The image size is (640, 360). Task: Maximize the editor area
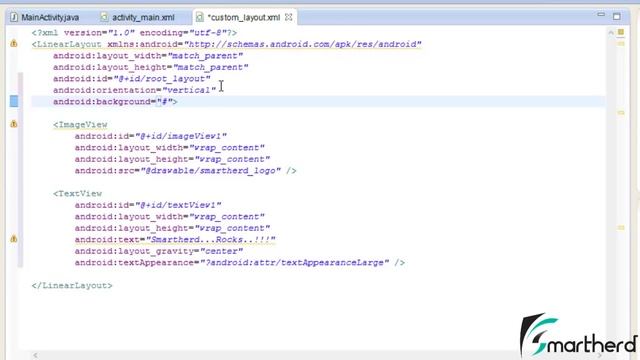[617, 16]
